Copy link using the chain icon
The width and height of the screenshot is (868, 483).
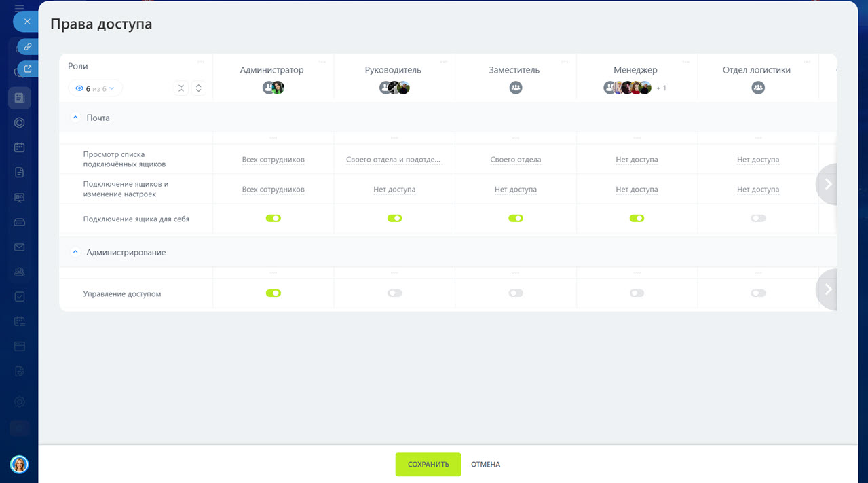coord(28,47)
